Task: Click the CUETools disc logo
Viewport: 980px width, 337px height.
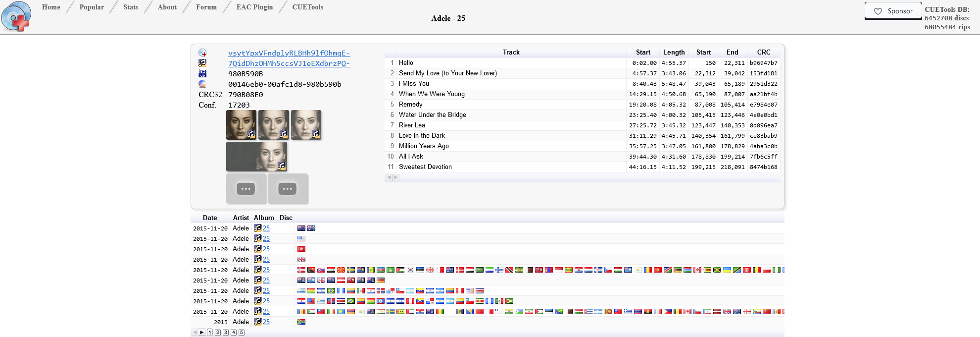Action: 16,16
